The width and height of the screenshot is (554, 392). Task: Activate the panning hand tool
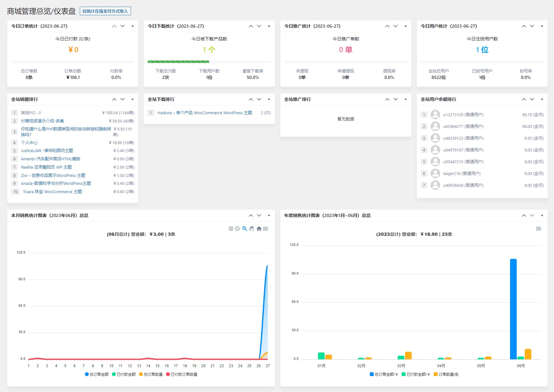(x=252, y=229)
